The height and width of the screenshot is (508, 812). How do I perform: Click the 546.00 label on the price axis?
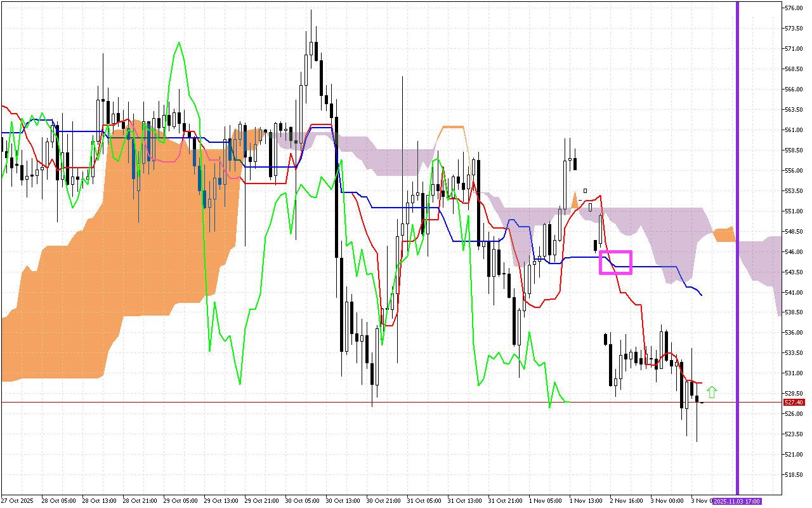[794, 252]
